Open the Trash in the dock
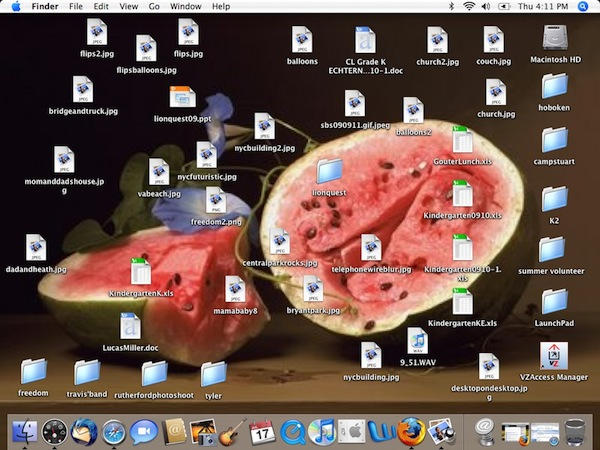 [576, 432]
